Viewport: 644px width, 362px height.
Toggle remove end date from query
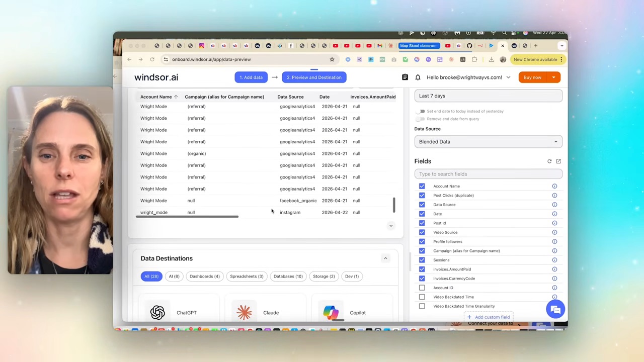421,119
